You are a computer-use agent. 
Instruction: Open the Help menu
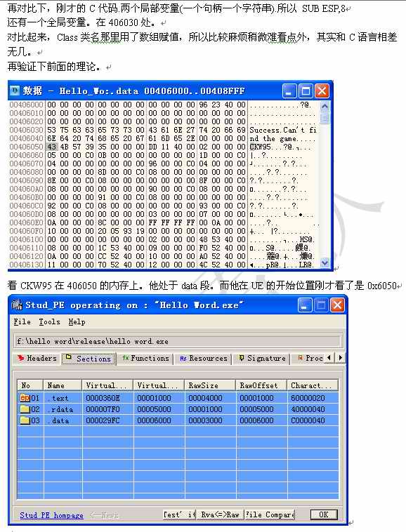pos(77,321)
